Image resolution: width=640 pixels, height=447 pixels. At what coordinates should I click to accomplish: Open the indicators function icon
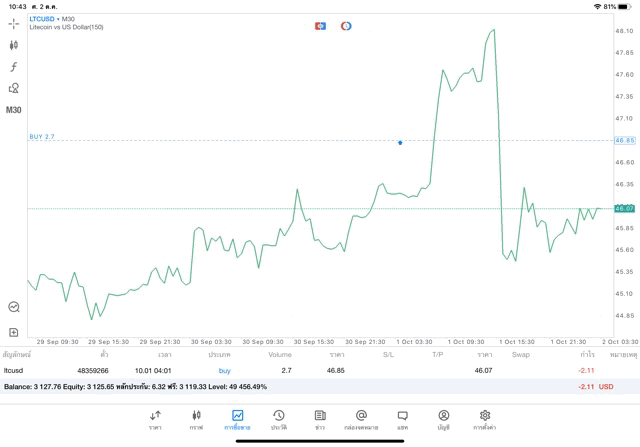tap(14, 66)
